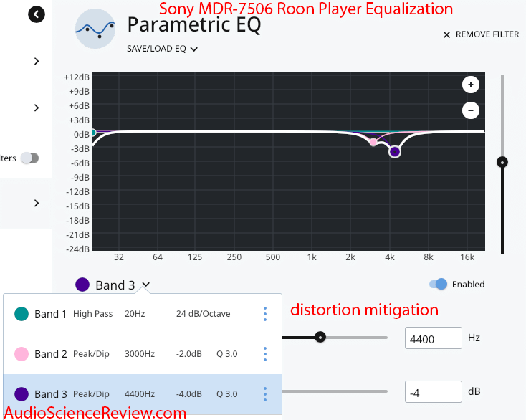
Task: Click the 4400 Hz frequency input field
Action: click(x=433, y=338)
